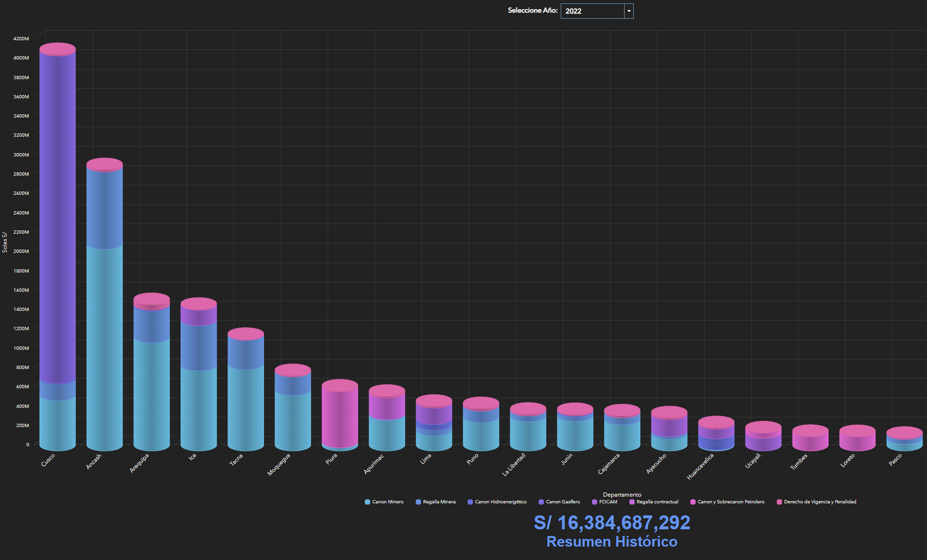This screenshot has width=927, height=560.
Task: Select the Ucayali bar cylinder
Action: click(763, 436)
